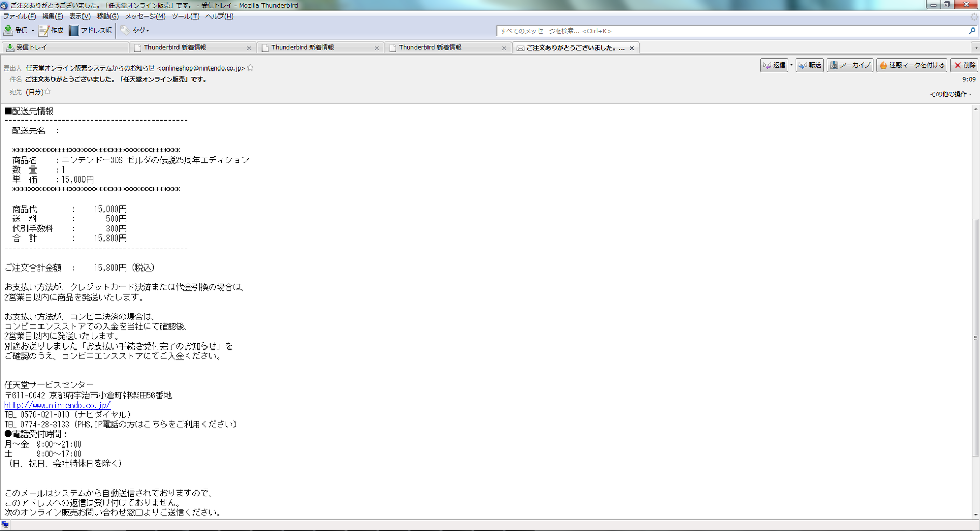Image resolution: width=980 pixels, height=531 pixels.
Task: Click the product name ゼルダの伝説25周年エディション text
Action: tap(188, 160)
